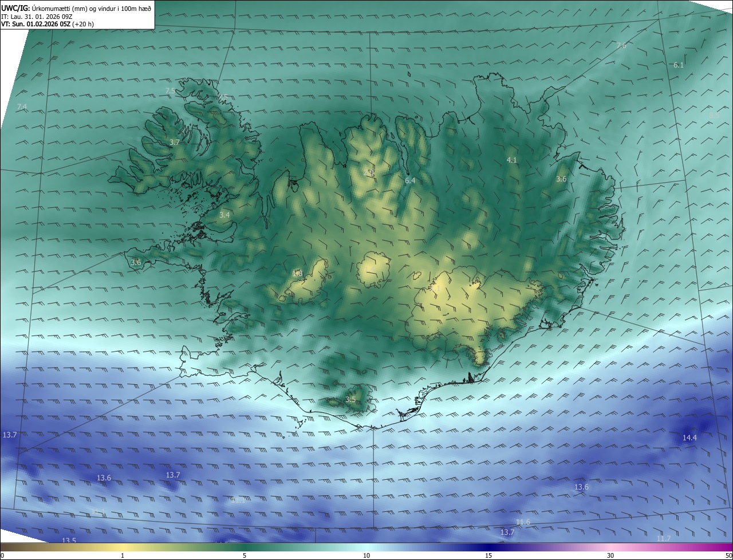Pick the navy blue color at the 15 mark
Screen dimensions: 733x560
click(488, 547)
